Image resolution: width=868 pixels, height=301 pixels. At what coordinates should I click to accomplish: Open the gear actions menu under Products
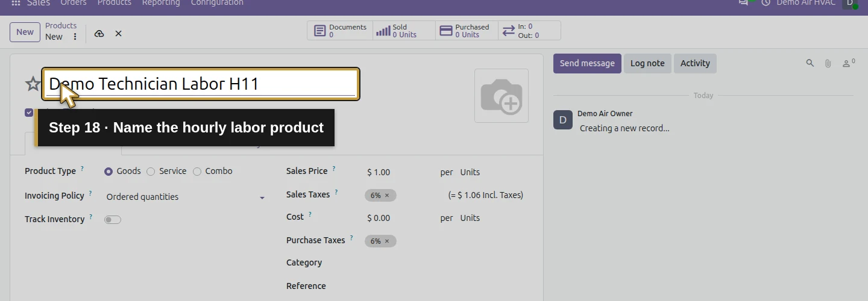coord(75,37)
